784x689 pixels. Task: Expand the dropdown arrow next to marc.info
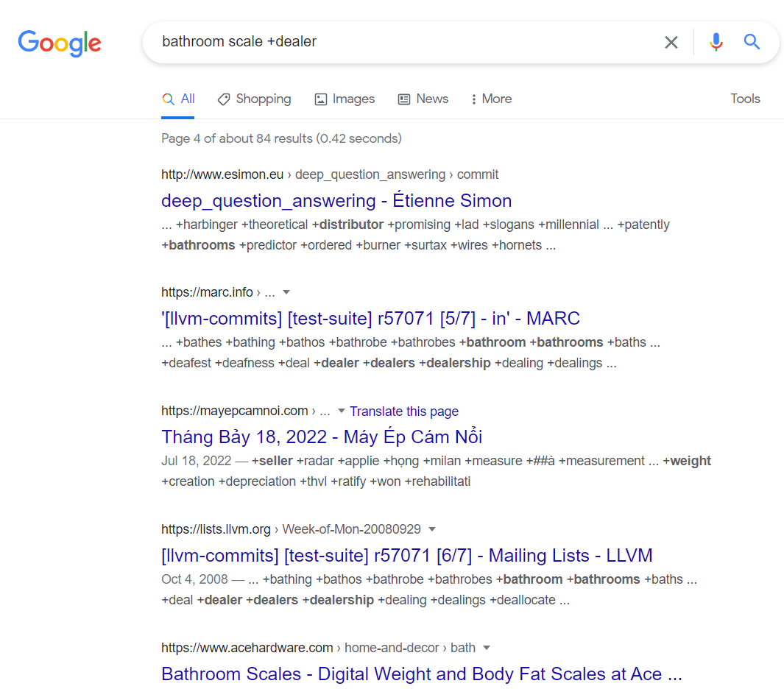click(286, 292)
